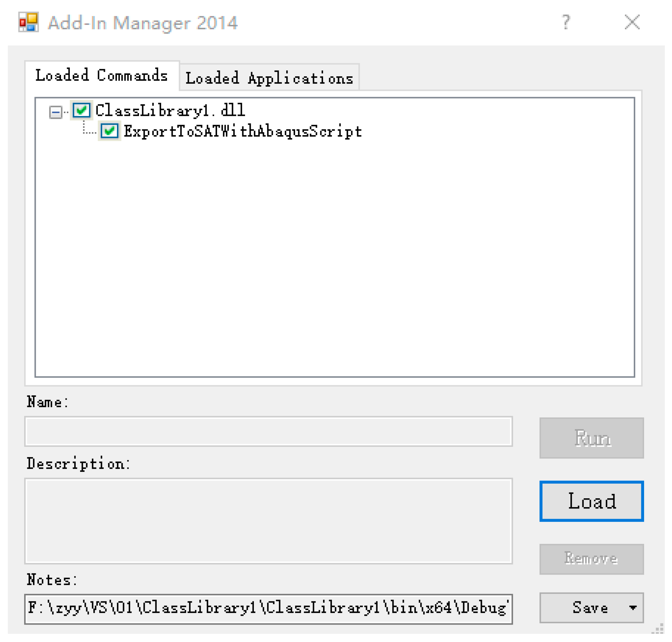Toggle the ExportToSATWithAbaqusScript checkbox
The height and width of the screenshot is (642, 672).
click(x=109, y=131)
